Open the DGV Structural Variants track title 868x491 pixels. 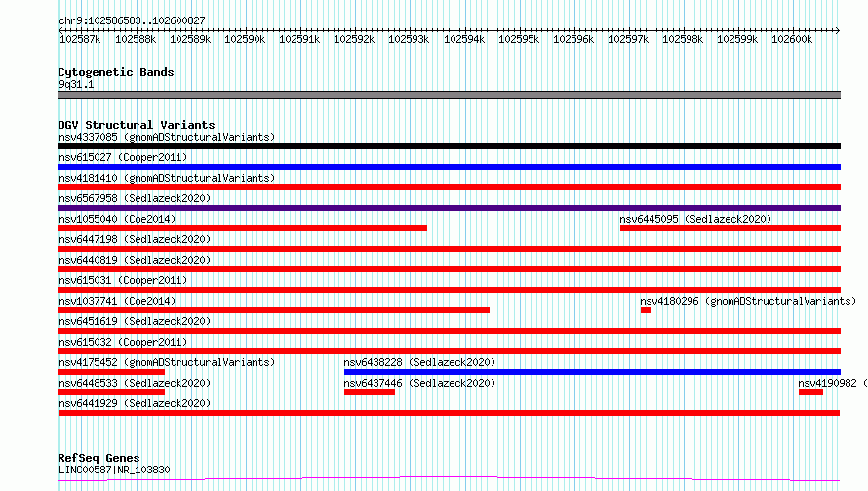137,125
